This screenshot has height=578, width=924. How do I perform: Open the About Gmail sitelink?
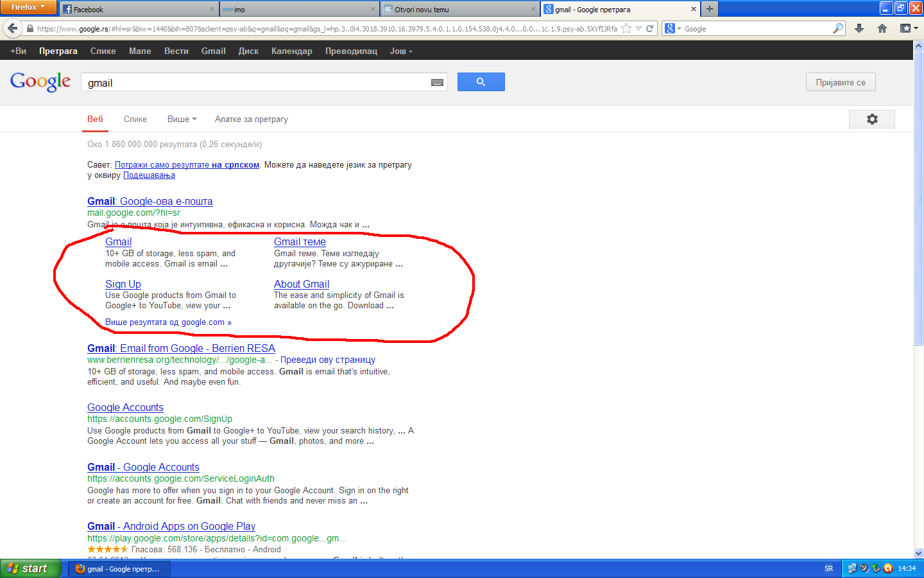click(x=302, y=284)
